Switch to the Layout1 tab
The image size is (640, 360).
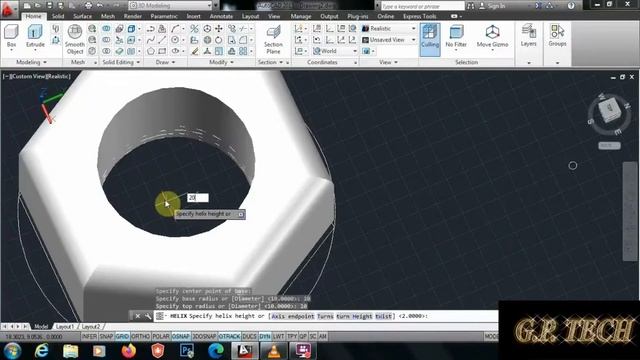[64, 327]
